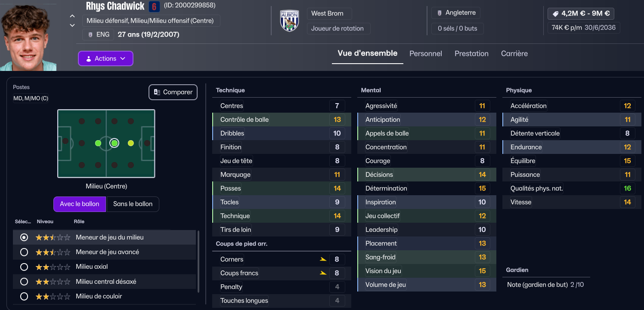
Task: Open the Actions dropdown menu
Action: tap(105, 58)
